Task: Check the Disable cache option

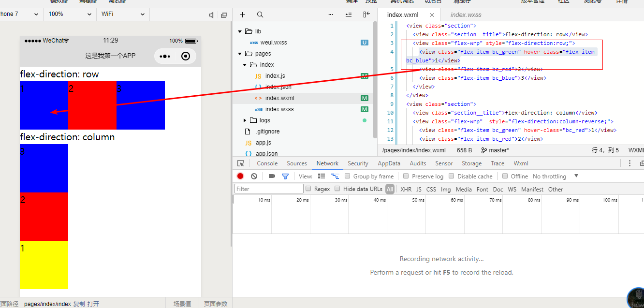Action: pyautogui.click(x=452, y=176)
